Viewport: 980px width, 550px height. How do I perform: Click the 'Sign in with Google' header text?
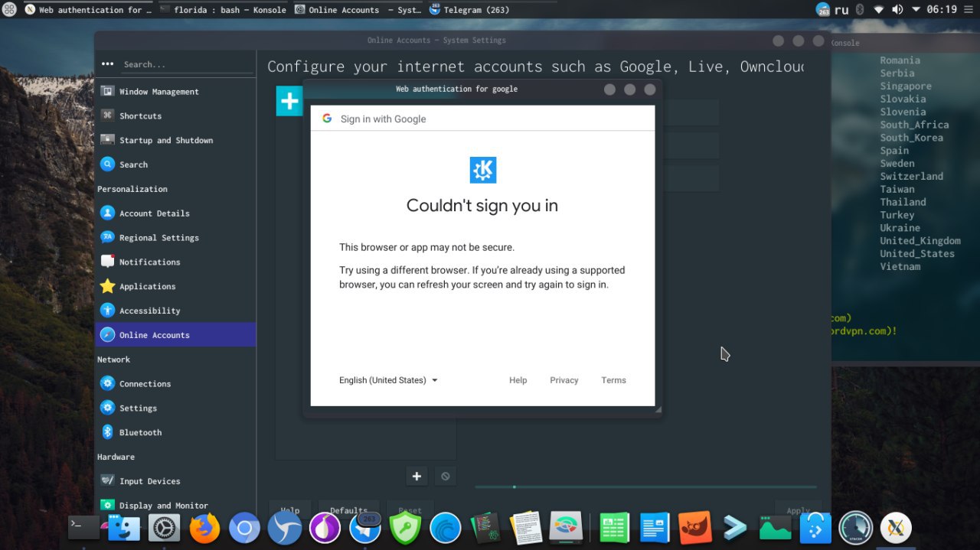point(383,119)
